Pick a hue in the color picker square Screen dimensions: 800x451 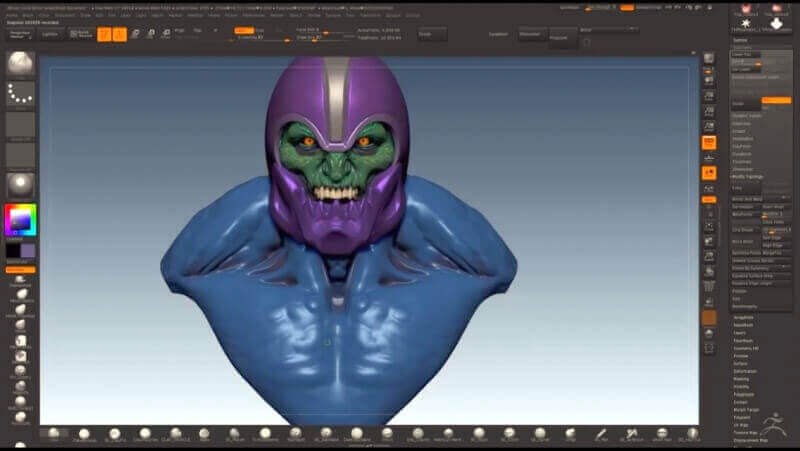tap(20, 220)
